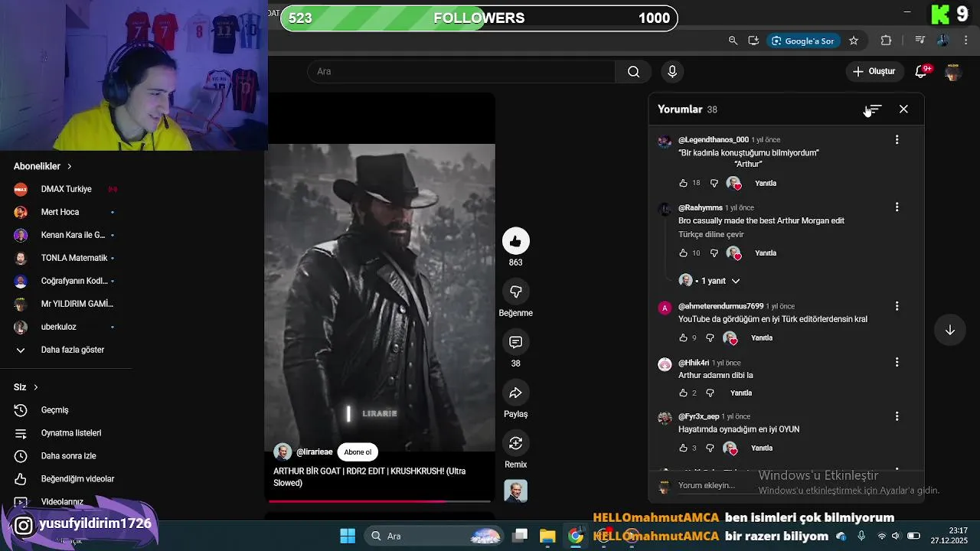This screenshot has width=980, height=551.
Task: Reply to @Legendthanos_000 with Yanıtla
Action: point(766,183)
